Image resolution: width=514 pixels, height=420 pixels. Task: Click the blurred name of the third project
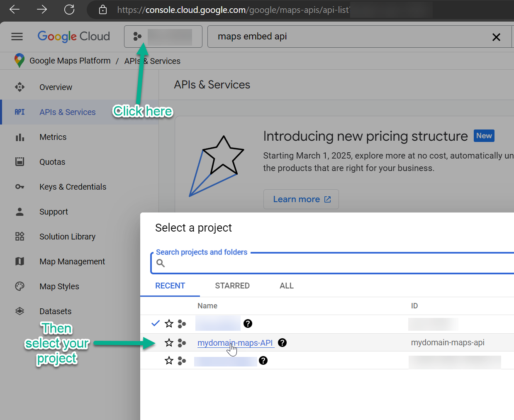(226, 361)
